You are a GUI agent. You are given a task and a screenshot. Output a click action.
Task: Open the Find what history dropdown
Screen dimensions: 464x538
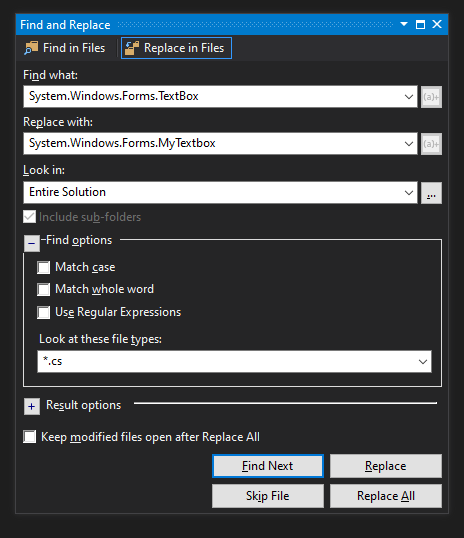(409, 97)
